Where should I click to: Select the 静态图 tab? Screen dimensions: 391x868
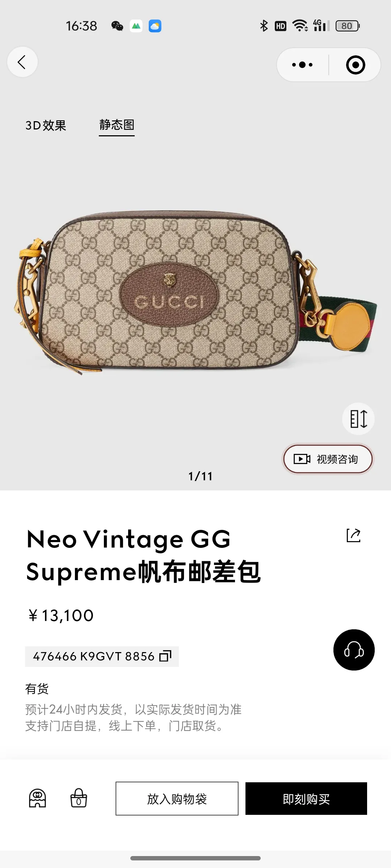pos(117,125)
